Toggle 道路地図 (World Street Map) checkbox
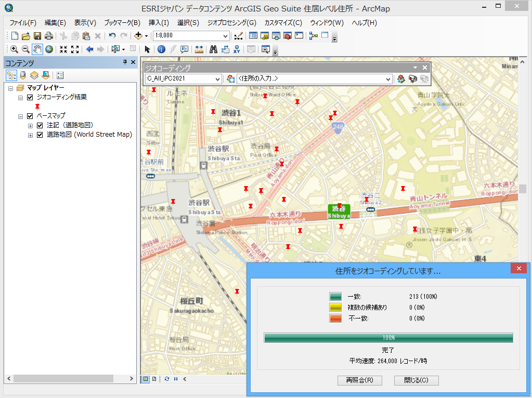Viewport: 532px width, 398px height. [x=40, y=135]
